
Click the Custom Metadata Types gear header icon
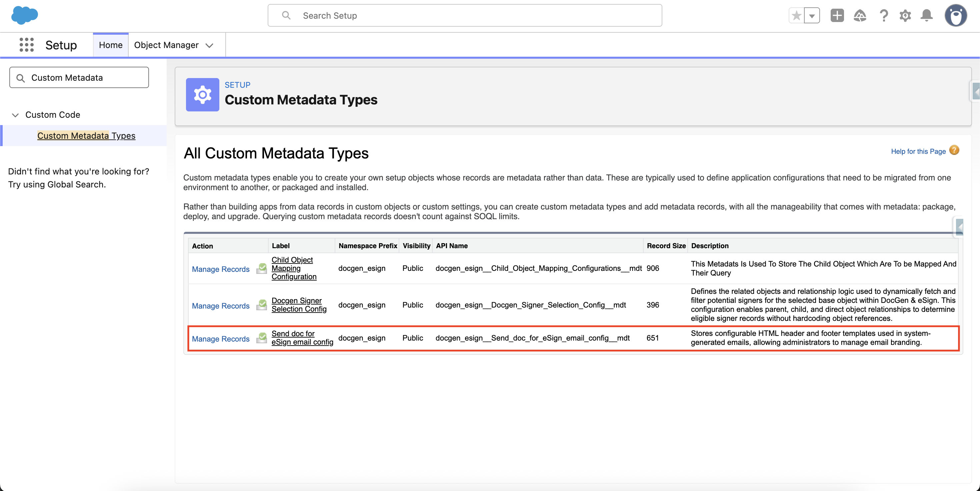pos(202,95)
